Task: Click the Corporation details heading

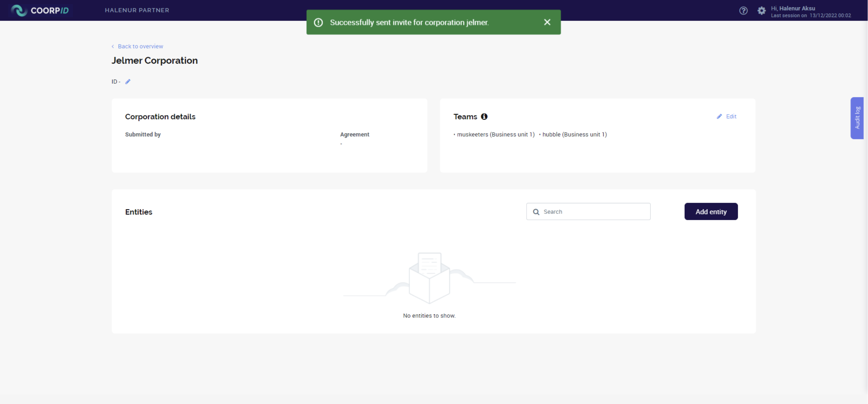Action: [x=160, y=116]
